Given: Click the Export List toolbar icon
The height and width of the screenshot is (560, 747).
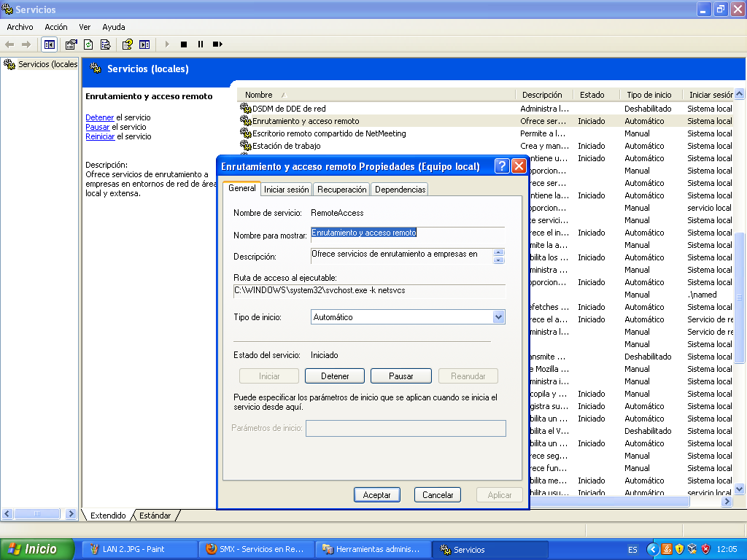Looking at the screenshot, I should [x=107, y=44].
